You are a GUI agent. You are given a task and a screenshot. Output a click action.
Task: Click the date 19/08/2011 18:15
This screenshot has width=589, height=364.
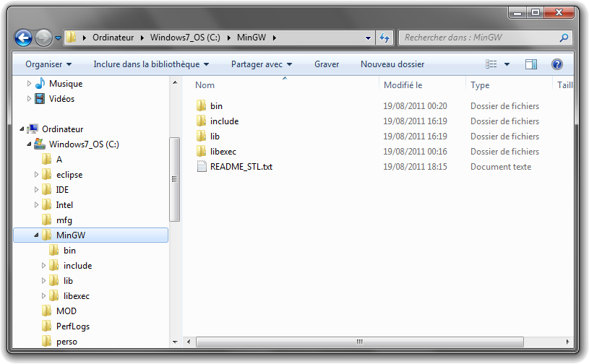pyautogui.click(x=415, y=167)
